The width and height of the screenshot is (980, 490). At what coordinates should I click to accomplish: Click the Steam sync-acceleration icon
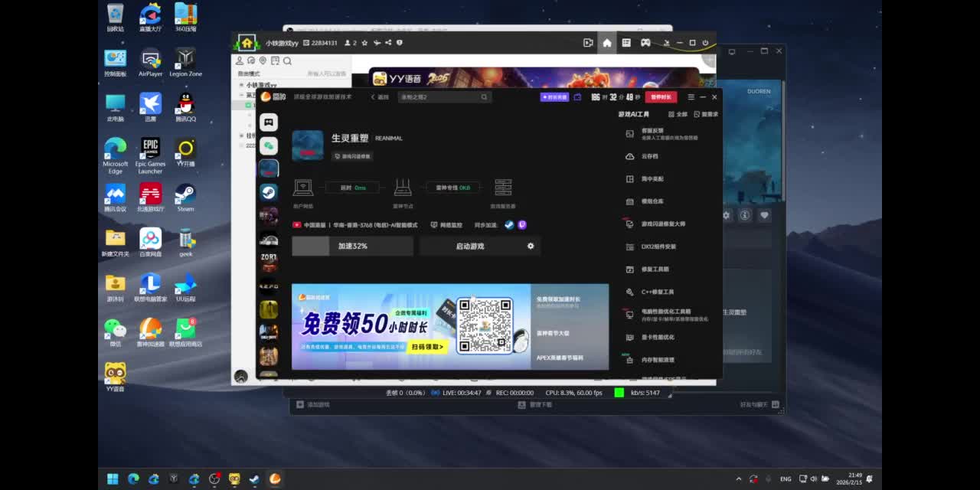click(x=509, y=225)
